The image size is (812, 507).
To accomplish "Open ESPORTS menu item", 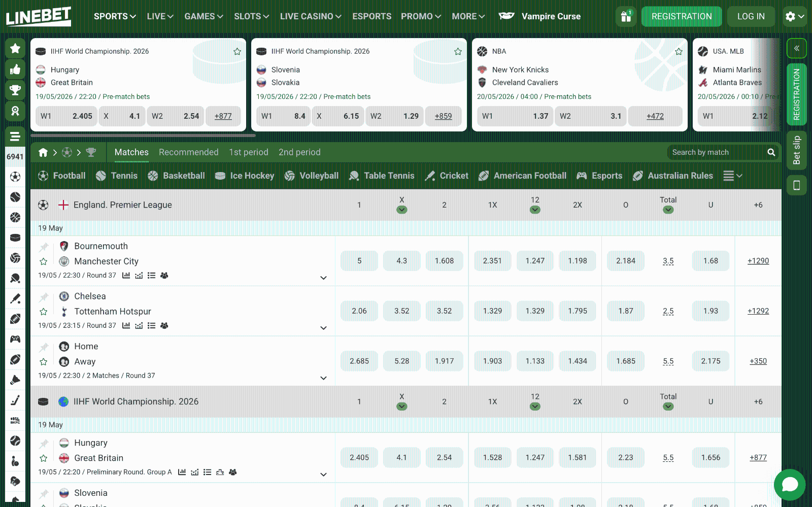I will pos(372,16).
